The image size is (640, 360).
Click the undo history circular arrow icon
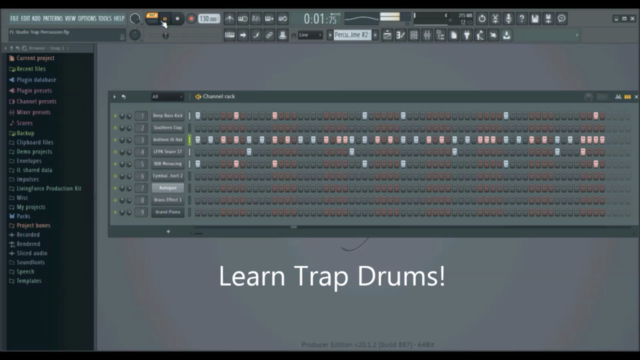tap(482, 18)
